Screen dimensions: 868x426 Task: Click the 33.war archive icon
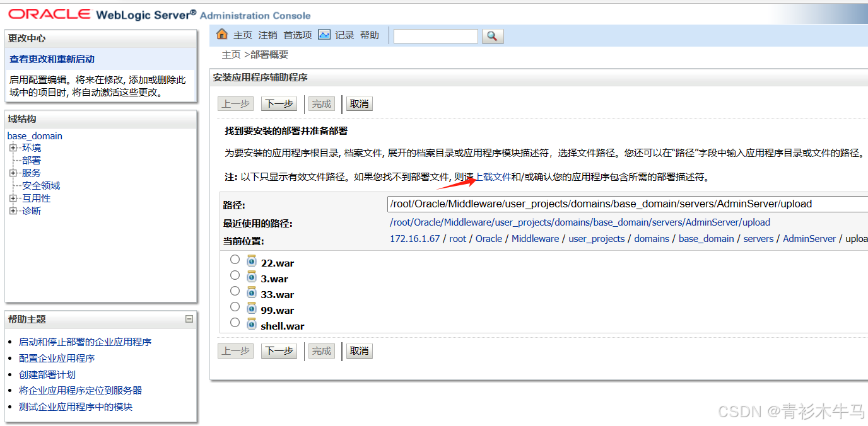[x=252, y=292]
